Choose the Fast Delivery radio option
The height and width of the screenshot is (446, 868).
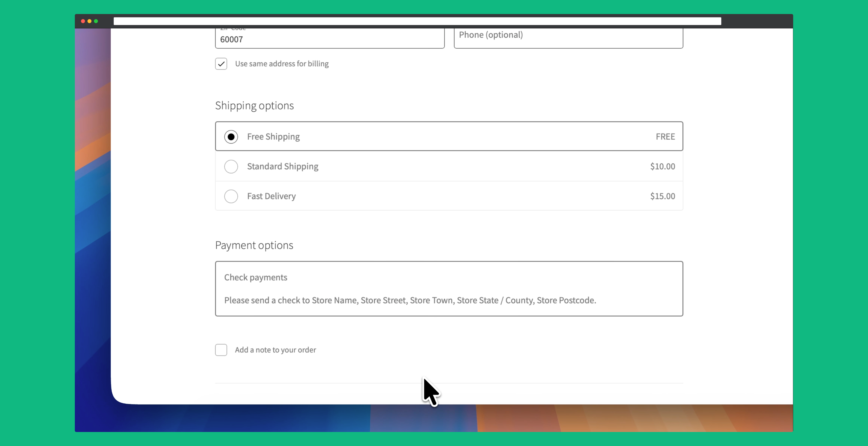pos(231,196)
